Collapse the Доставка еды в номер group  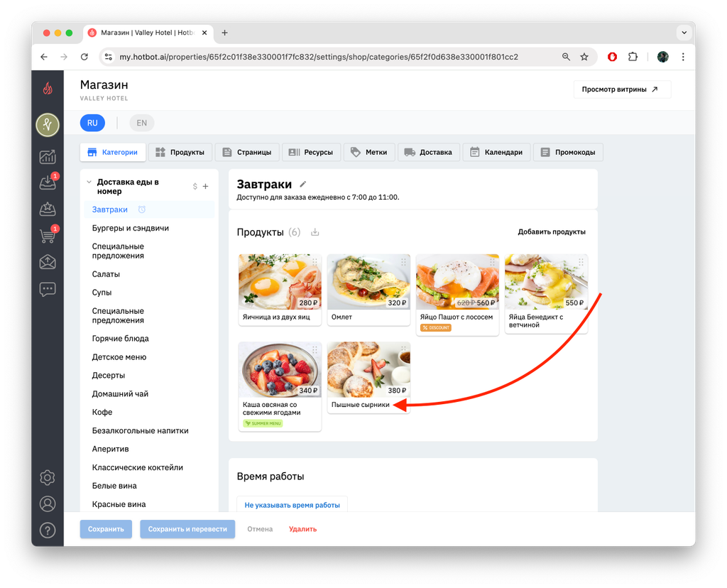tap(89, 182)
